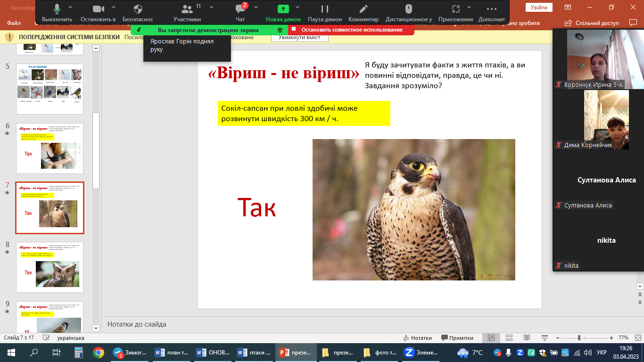Expand participants options arrow
This screenshot has height=362, width=644.
click(x=212, y=7)
